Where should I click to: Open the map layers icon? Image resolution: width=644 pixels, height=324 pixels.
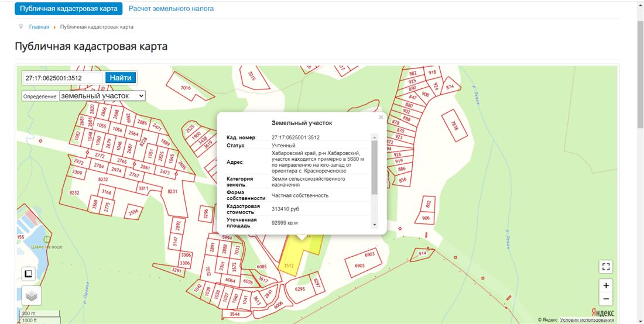(31, 296)
